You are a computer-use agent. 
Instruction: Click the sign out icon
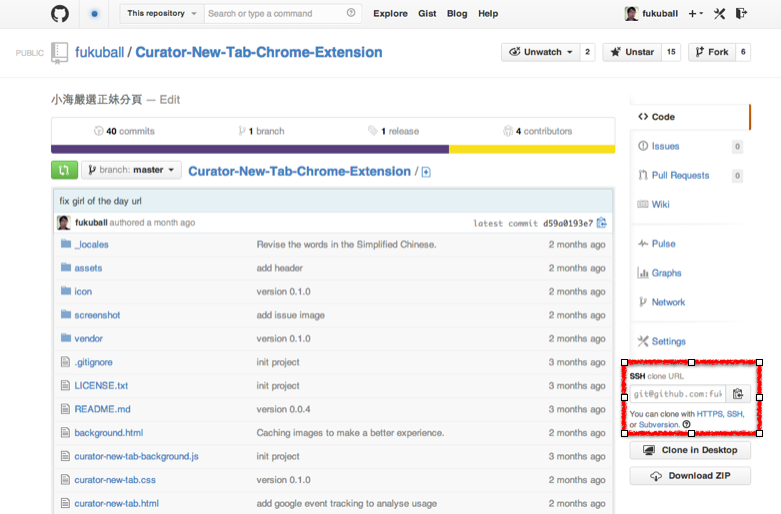coord(741,13)
